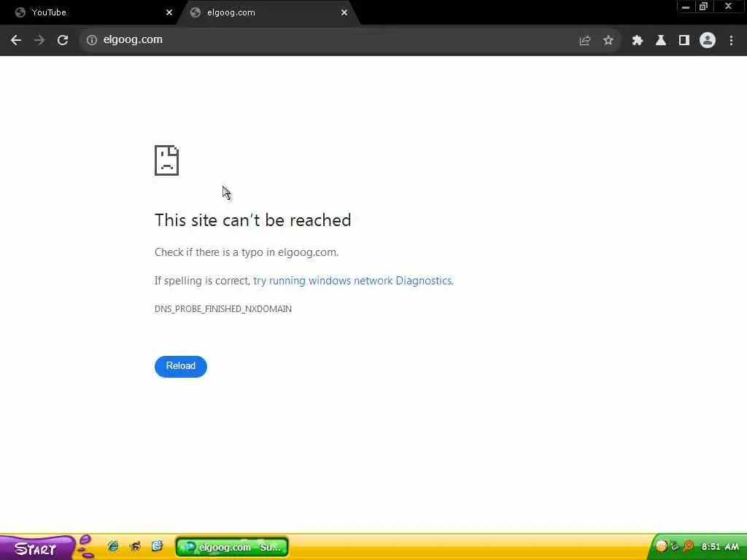The width and height of the screenshot is (747, 560).
Task: Close the elgoog.com tab
Action: point(344,13)
